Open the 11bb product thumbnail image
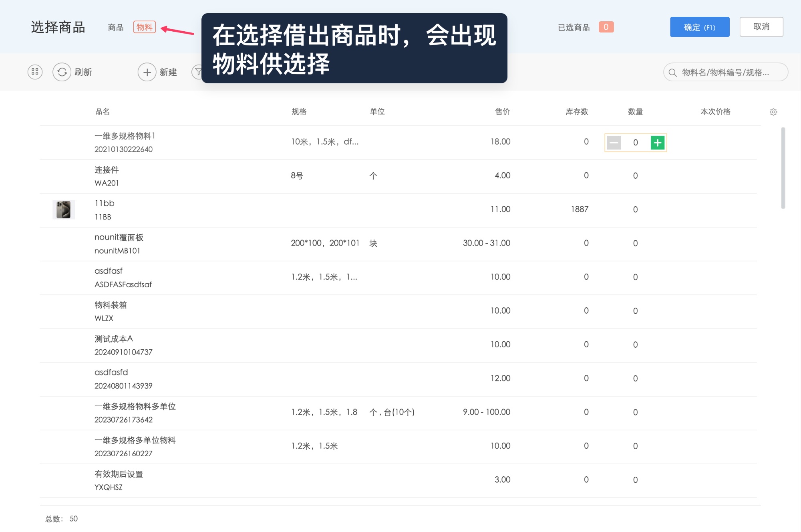 [63, 209]
